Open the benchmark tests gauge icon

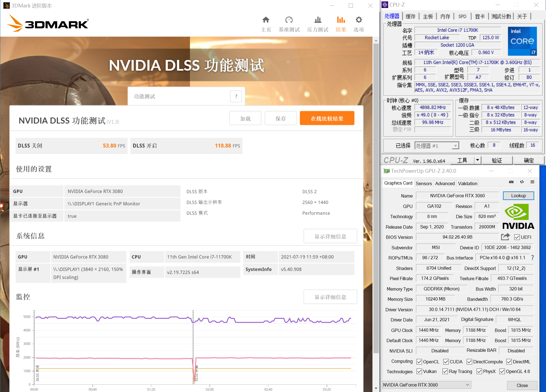click(289, 20)
